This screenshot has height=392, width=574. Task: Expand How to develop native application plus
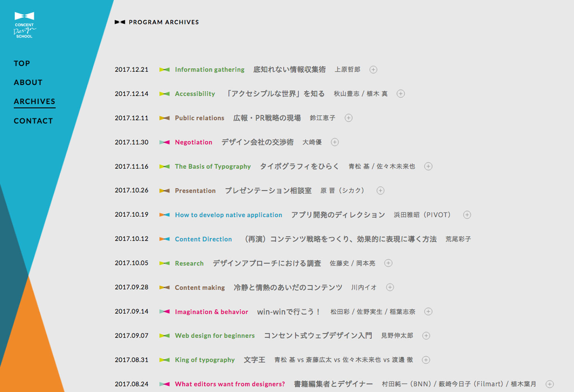pos(467,215)
